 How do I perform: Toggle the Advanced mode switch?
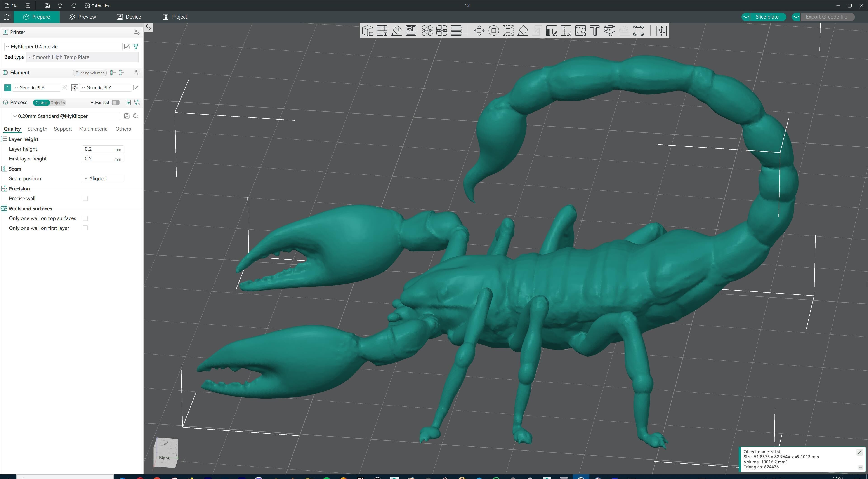click(x=116, y=102)
